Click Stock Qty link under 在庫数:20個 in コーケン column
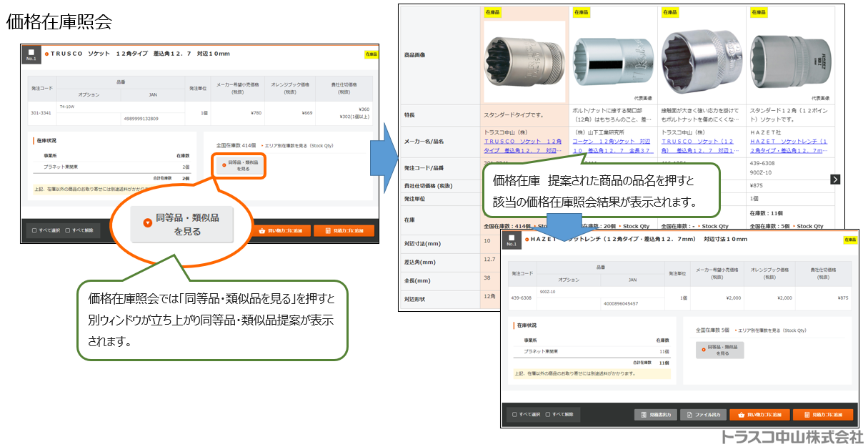The height and width of the screenshot is (447, 868). tap(636, 226)
